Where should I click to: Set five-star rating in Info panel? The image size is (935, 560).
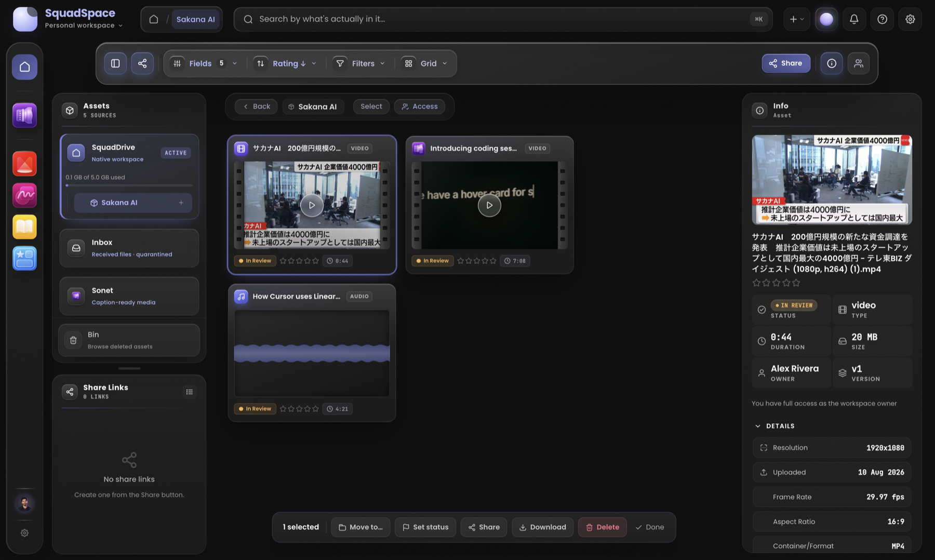796,283
